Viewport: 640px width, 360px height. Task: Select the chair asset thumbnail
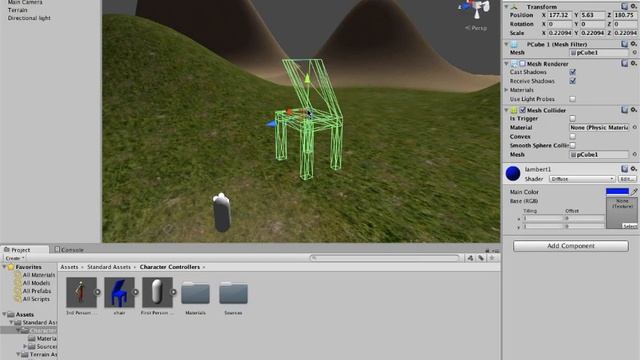119,292
